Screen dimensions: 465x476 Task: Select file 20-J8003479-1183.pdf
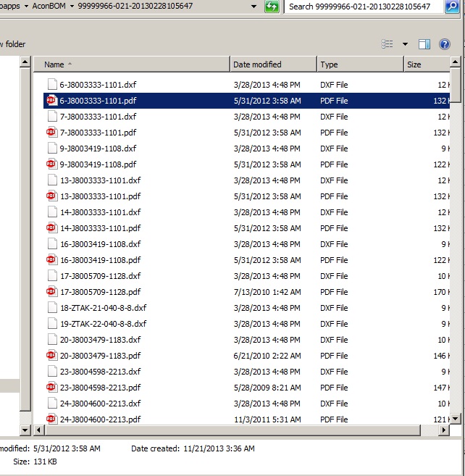(100, 356)
